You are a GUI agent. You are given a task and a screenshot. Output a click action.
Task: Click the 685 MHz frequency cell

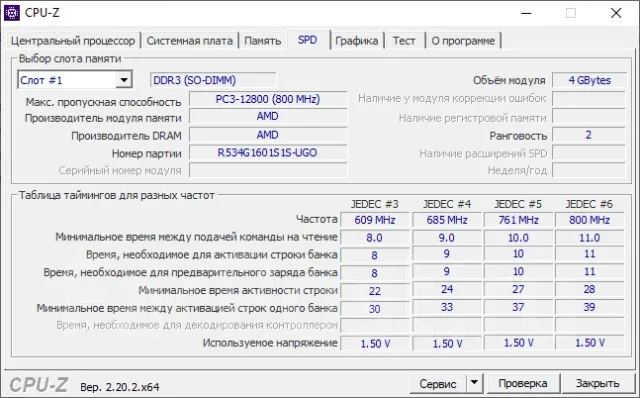coord(447,220)
